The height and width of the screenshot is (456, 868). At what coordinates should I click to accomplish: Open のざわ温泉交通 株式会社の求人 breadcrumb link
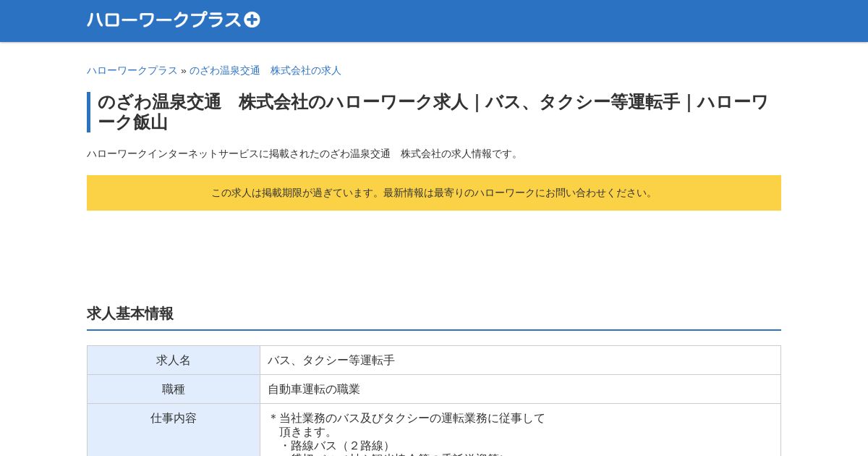click(x=265, y=70)
